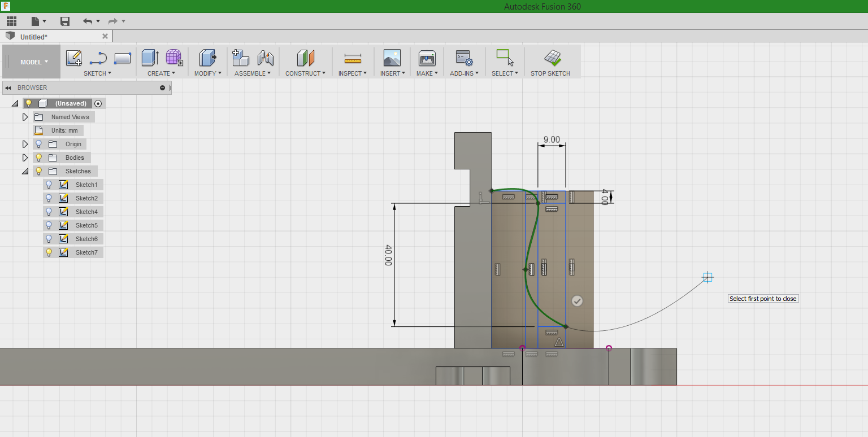Expand the Origin folder
This screenshot has width=868, height=437.
tap(25, 144)
